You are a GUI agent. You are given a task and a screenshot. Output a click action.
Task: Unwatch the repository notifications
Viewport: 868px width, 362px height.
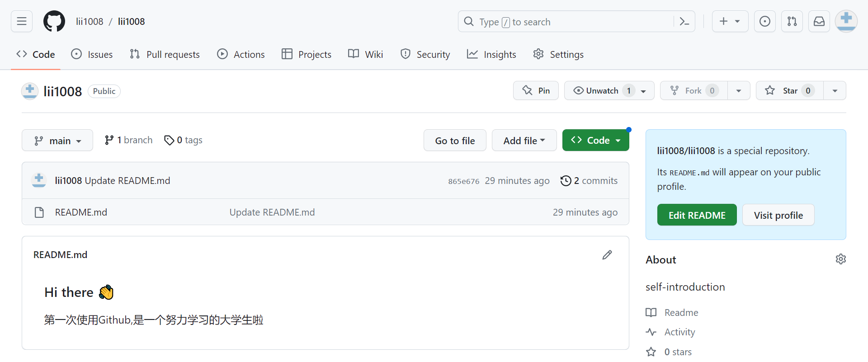coord(602,90)
